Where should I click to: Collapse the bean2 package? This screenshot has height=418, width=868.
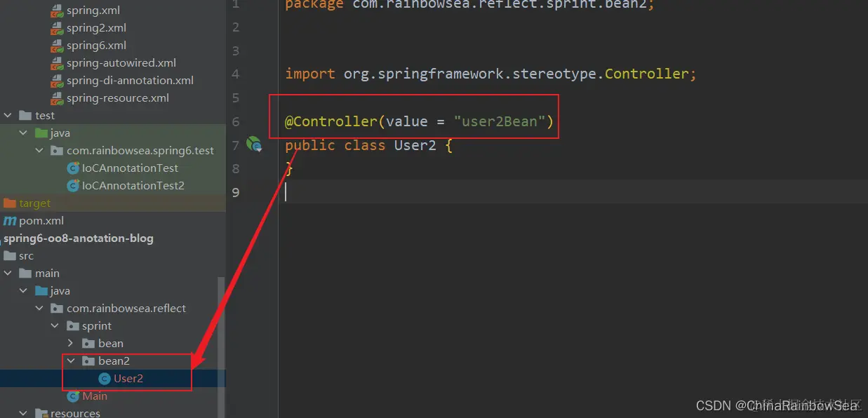point(70,361)
